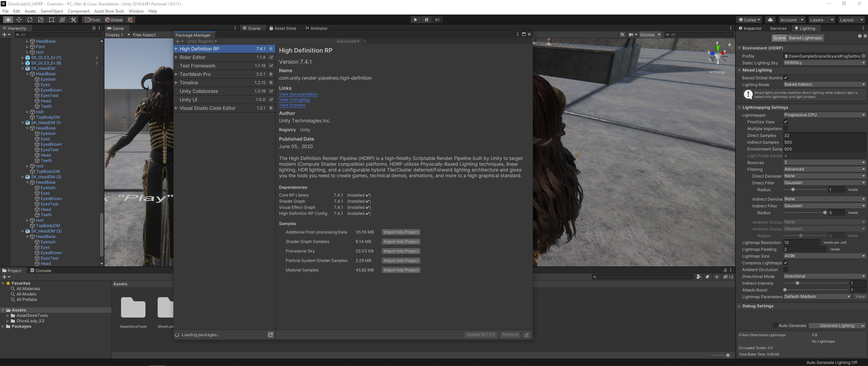868x366 pixels.
Task: Click the Play button
Action: click(x=415, y=20)
